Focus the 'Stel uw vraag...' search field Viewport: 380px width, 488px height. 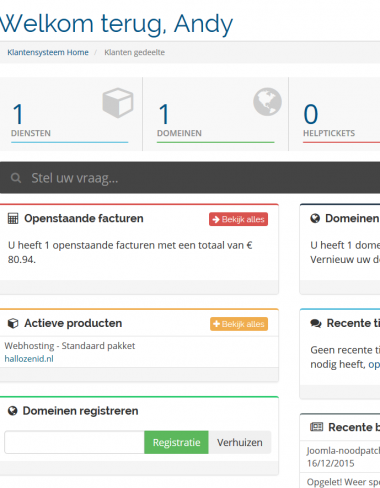click(x=190, y=178)
